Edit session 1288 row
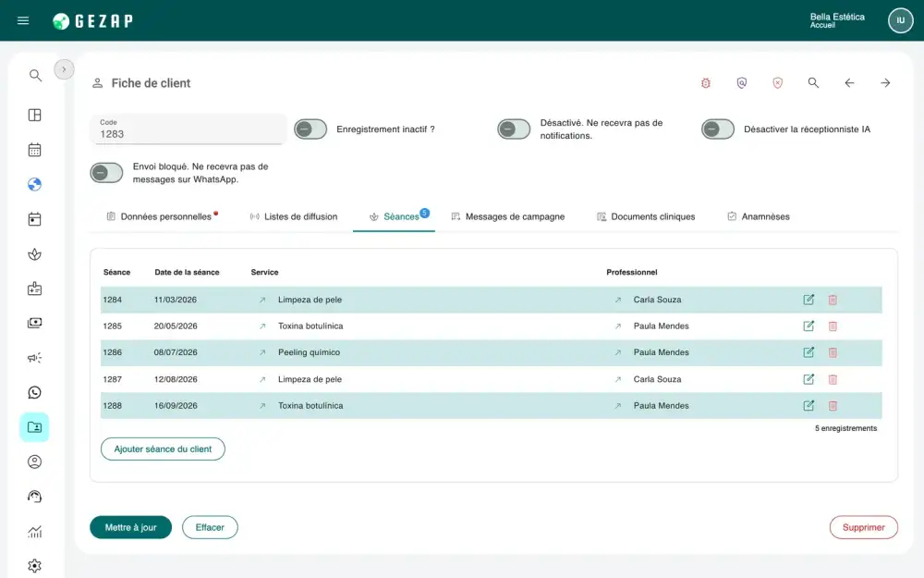Screen dimensions: 924x578 [x=808, y=406]
